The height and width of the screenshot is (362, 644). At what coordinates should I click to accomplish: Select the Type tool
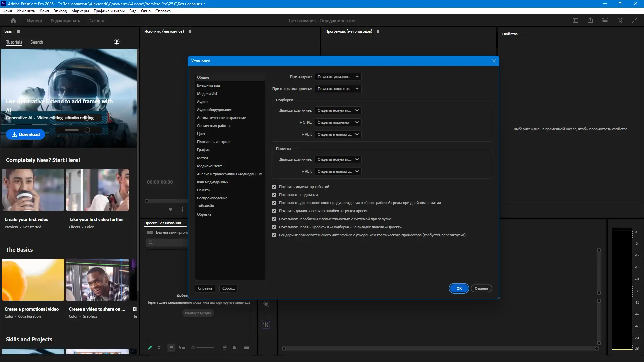coord(266,314)
